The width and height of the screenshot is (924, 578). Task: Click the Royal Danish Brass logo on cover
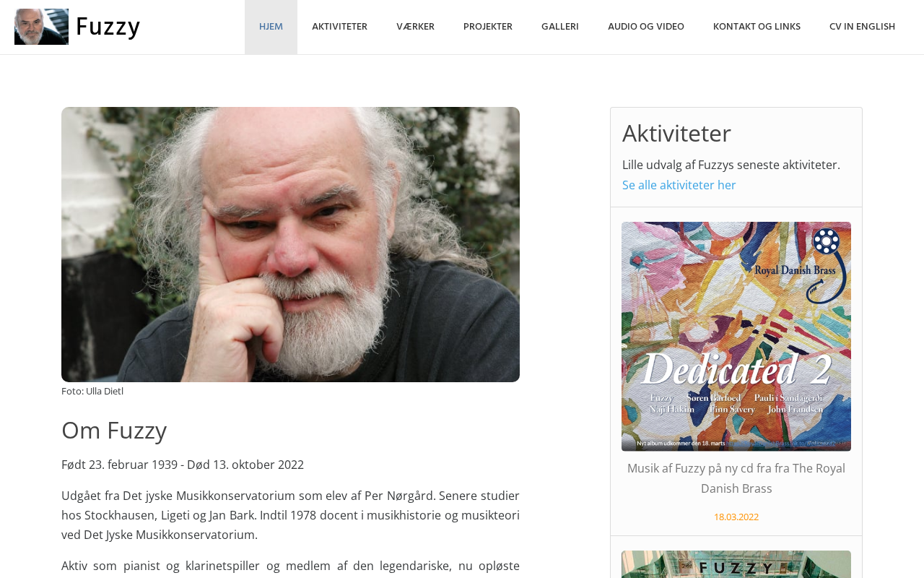(796, 264)
